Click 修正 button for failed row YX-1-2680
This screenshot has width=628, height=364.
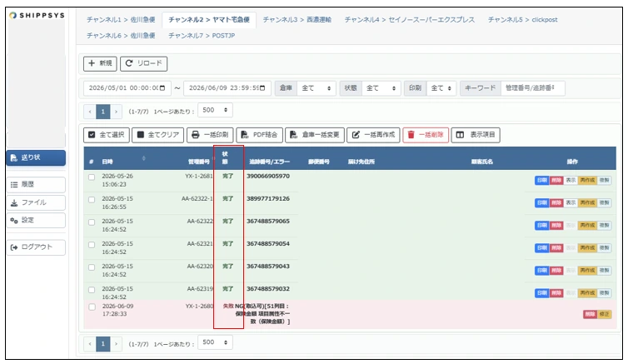[x=604, y=314]
